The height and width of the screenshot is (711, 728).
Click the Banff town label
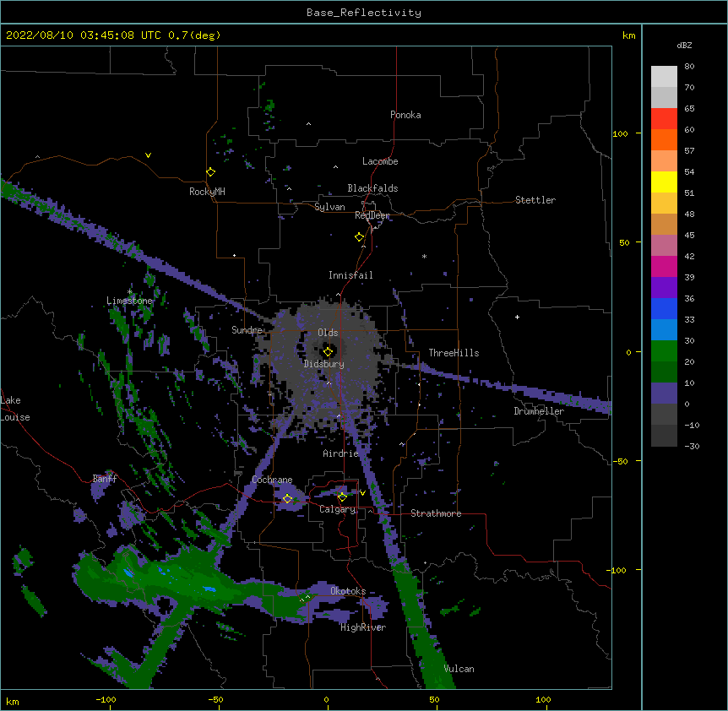105,479
